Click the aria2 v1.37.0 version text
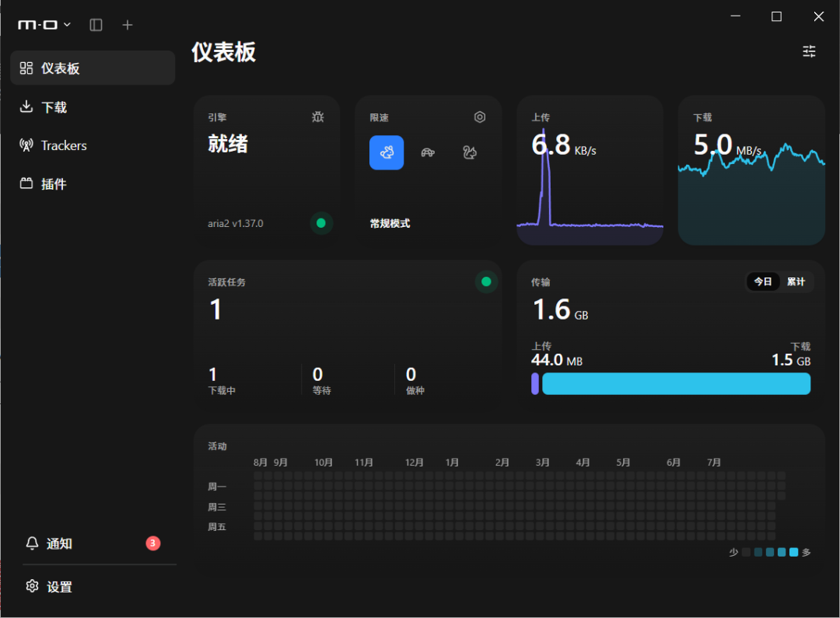The width and height of the screenshot is (840, 618). (x=236, y=223)
